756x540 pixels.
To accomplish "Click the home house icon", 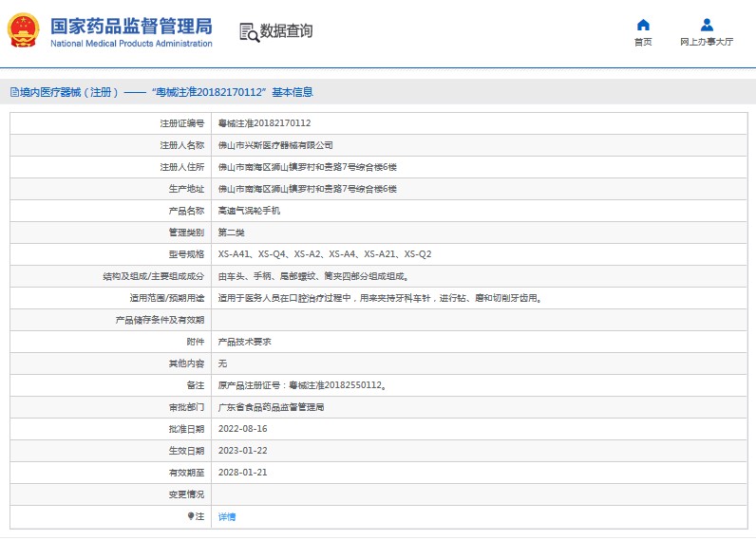I will 643,25.
